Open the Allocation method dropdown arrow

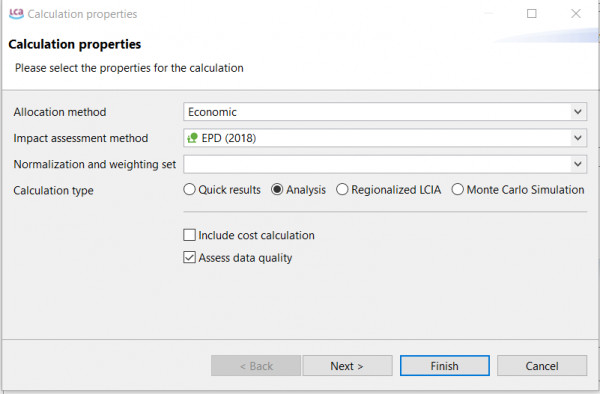click(578, 112)
